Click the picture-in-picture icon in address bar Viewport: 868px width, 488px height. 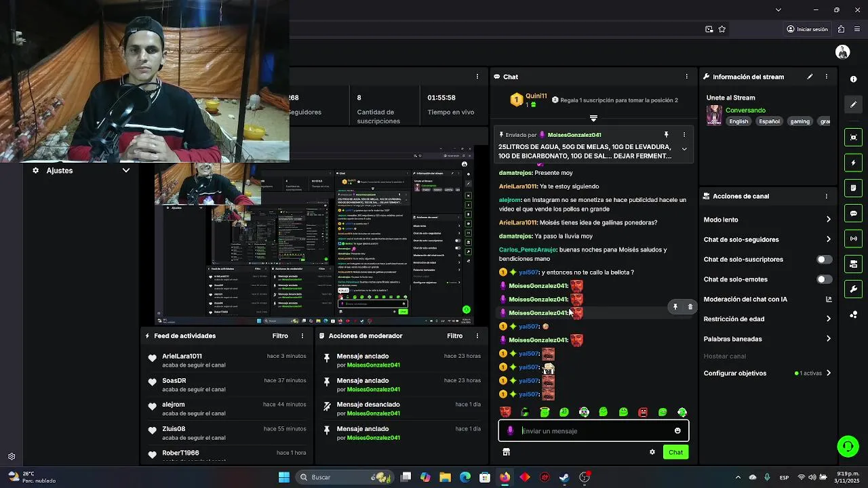point(709,29)
